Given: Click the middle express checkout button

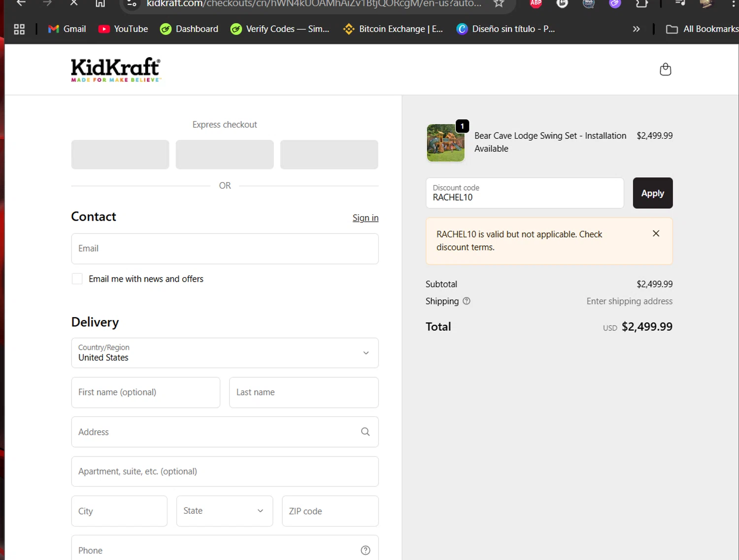Looking at the screenshot, I should coord(225,155).
